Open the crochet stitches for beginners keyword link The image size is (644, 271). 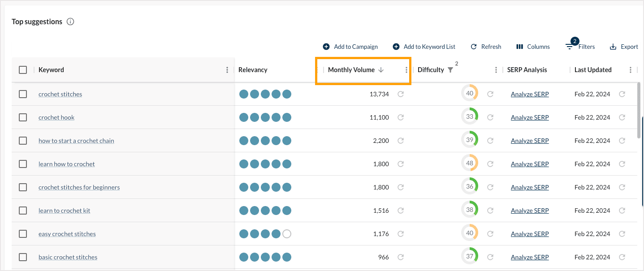(x=79, y=187)
